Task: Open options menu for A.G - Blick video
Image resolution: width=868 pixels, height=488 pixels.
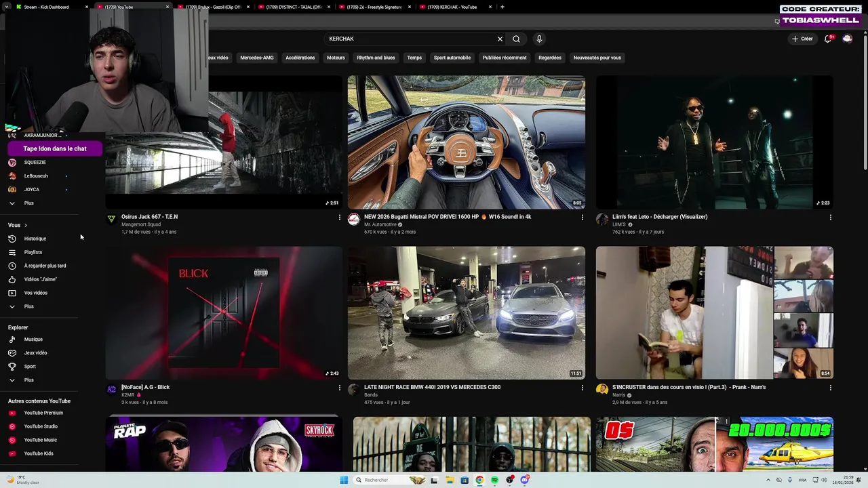Action: click(340, 388)
